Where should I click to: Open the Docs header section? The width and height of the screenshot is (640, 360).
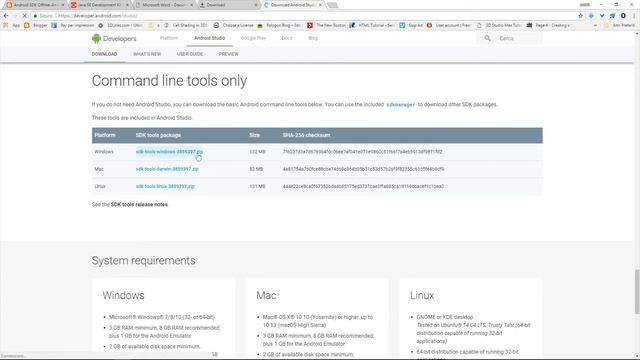point(287,38)
